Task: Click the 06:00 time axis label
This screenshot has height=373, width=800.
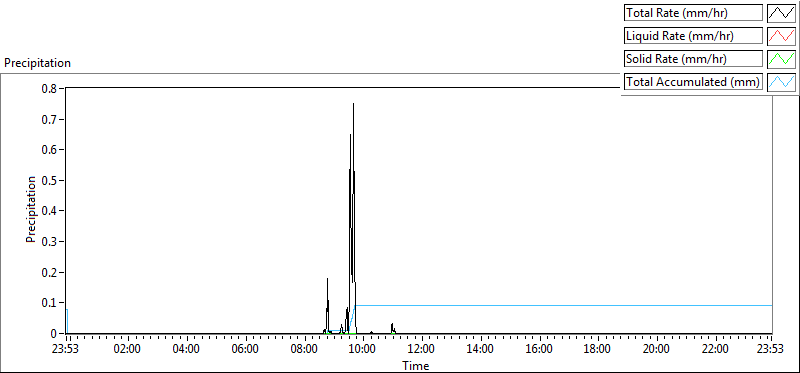Action: [244, 350]
